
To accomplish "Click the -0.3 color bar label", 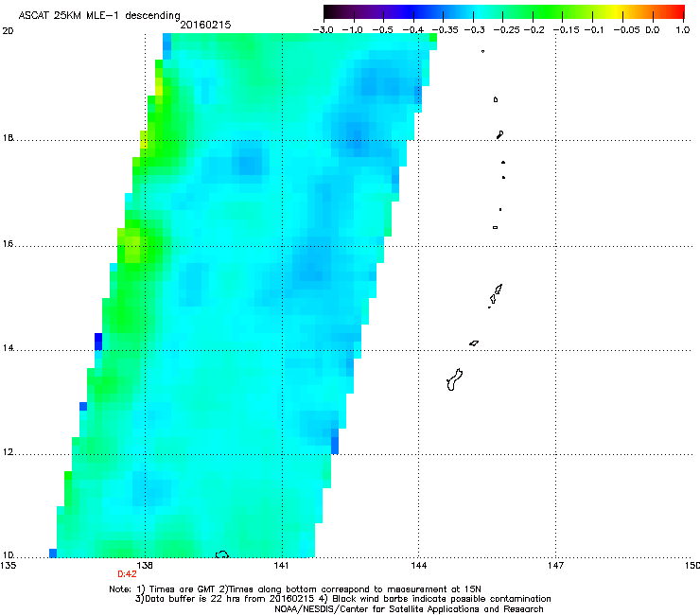I will pos(474,30).
